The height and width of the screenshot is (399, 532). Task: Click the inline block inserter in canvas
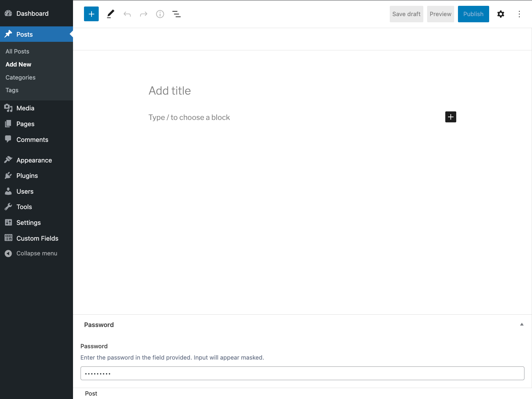pos(450,117)
